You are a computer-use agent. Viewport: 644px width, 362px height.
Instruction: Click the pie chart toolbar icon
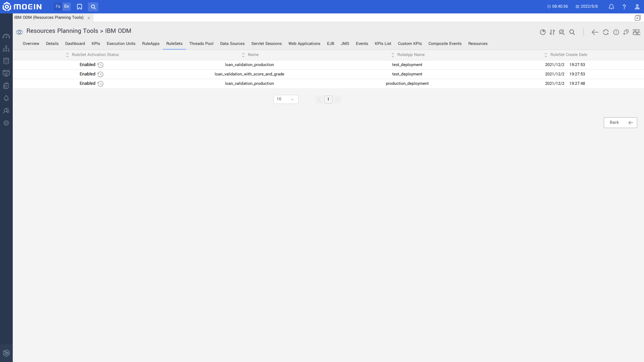tap(543, 32)
